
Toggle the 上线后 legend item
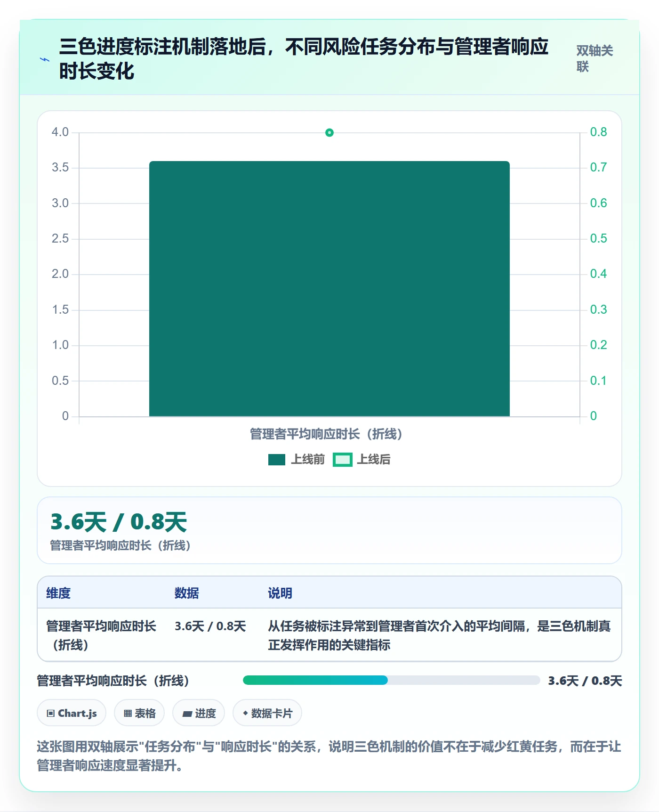click(x=362, y=459)
